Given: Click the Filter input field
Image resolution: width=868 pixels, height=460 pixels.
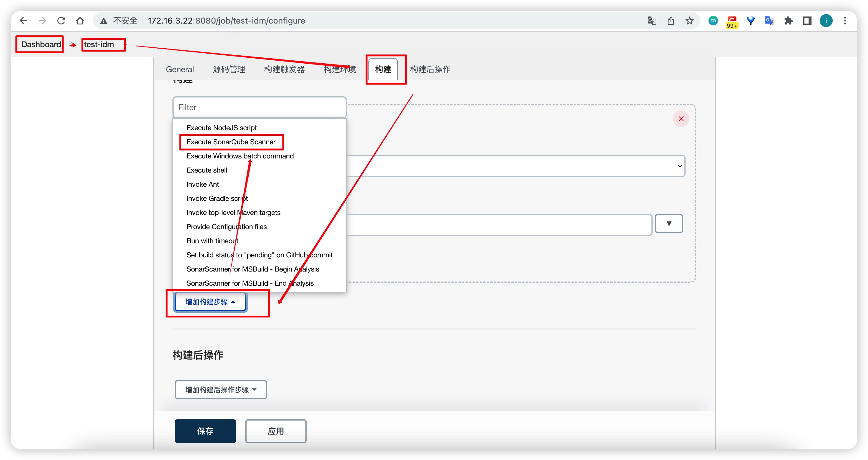Looking at the screenshot, I should [x=260, y=107].
